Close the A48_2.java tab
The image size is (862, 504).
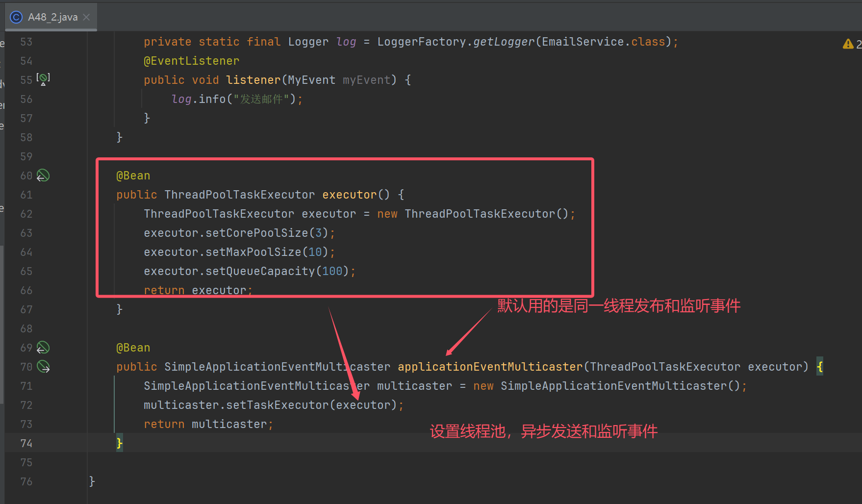coord(86,17)
